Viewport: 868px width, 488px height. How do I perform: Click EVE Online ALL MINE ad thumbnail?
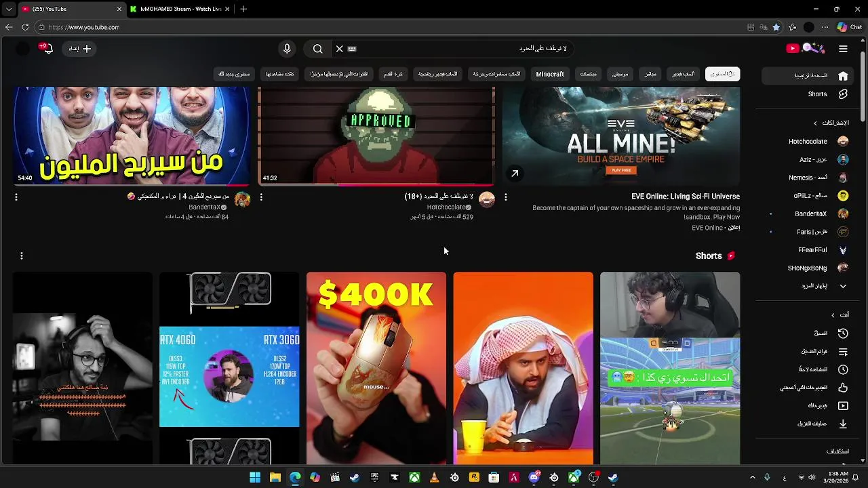[621, 136]
